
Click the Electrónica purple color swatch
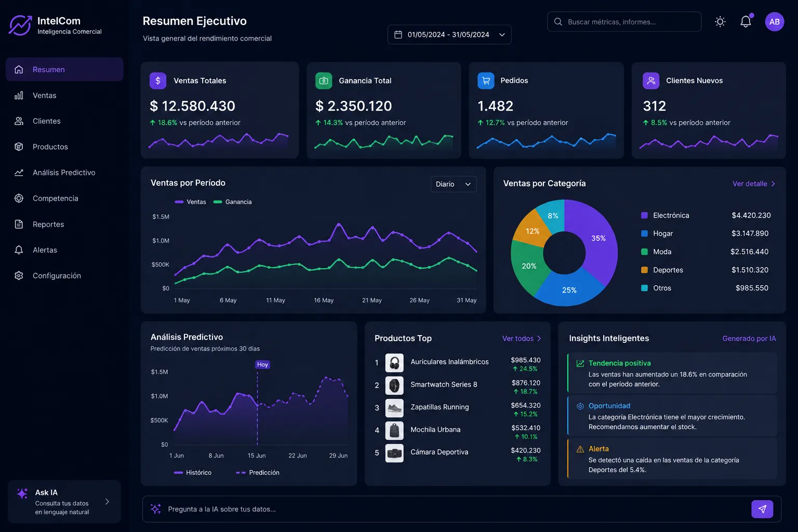644,216
